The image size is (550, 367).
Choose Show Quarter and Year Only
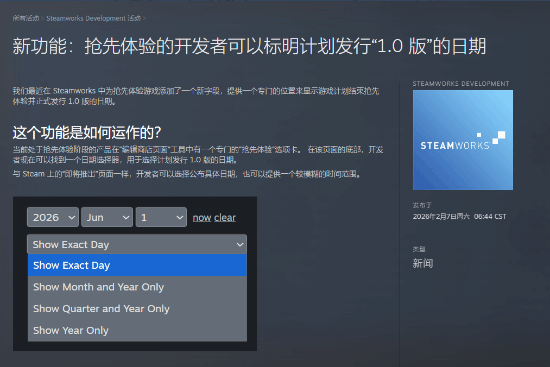pyautogui.click(x=137, y=309)
